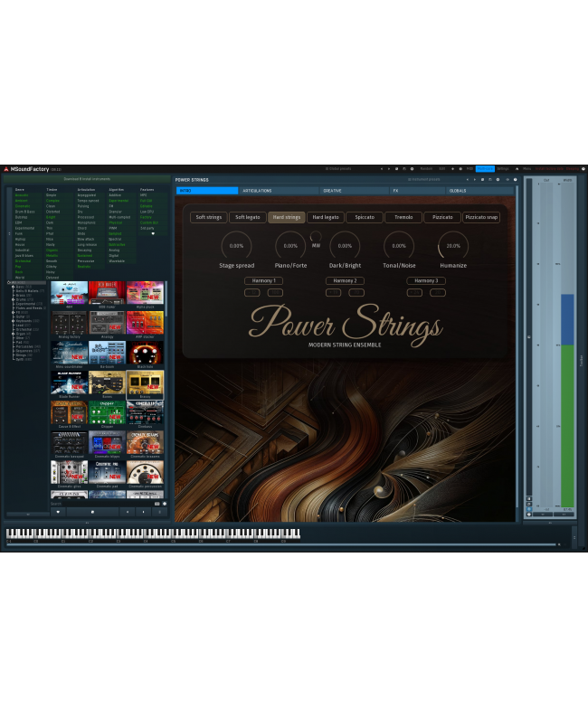
Task: Select the Soft strings articulation
Action: tap(209, 217)
